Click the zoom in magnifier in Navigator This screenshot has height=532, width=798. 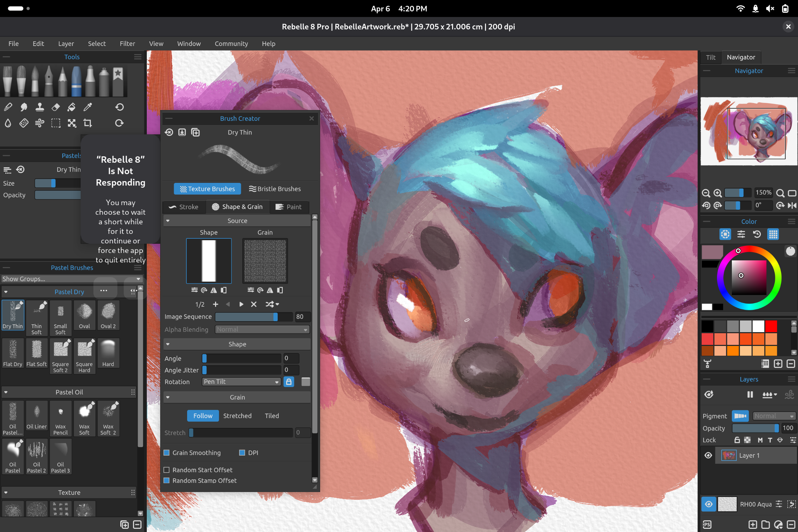coord(717,193)
